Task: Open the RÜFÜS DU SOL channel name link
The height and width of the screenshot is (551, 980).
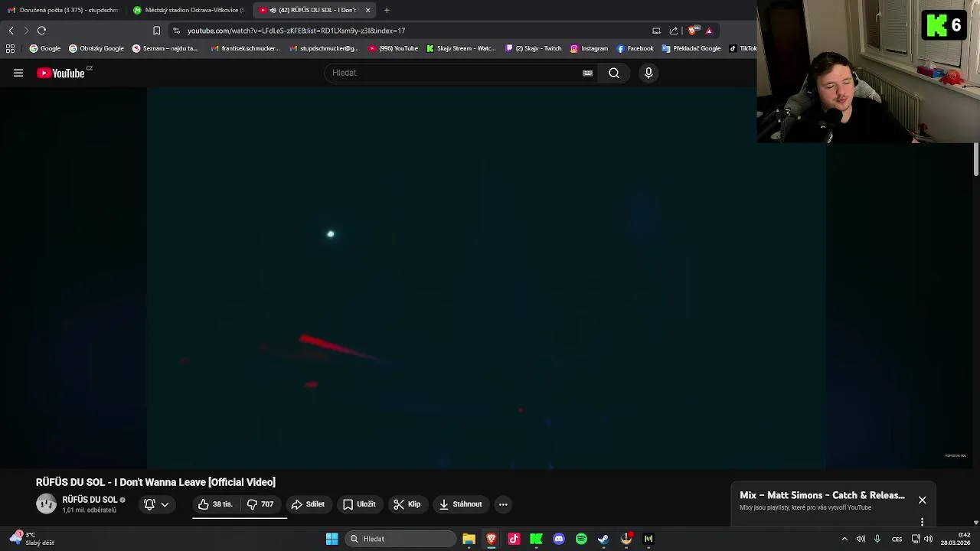Action: (x=90, y=500)
